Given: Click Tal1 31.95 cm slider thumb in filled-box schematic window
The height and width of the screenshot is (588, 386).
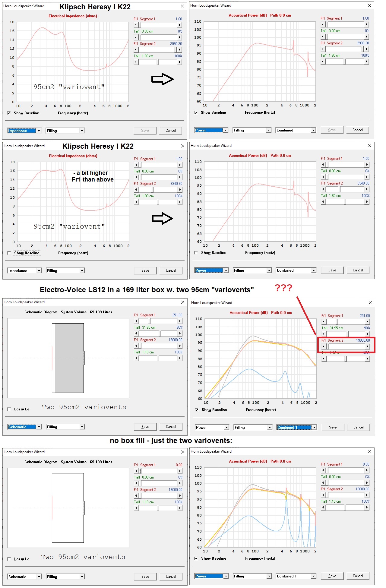Looking at the screenshot, I should (160, 334).
